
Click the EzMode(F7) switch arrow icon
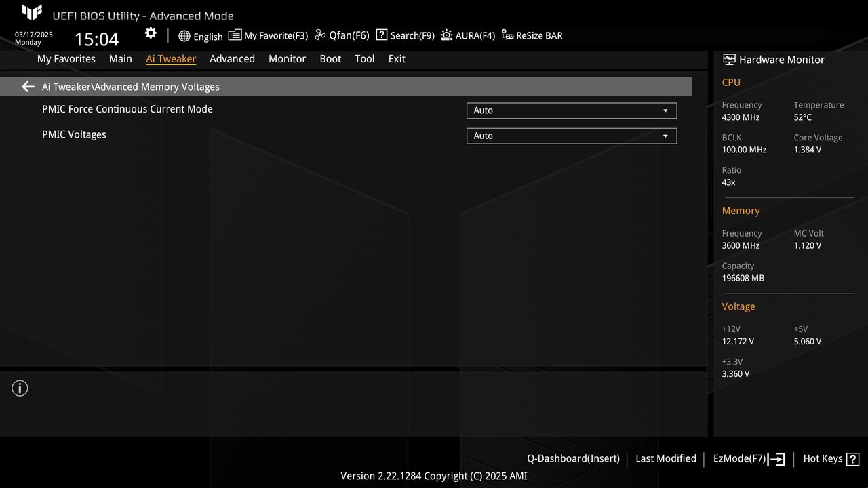[776, 459]
